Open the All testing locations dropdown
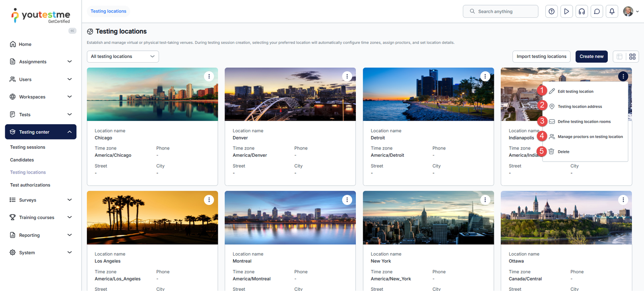This screenshot has width=644, height=291. 123,57
